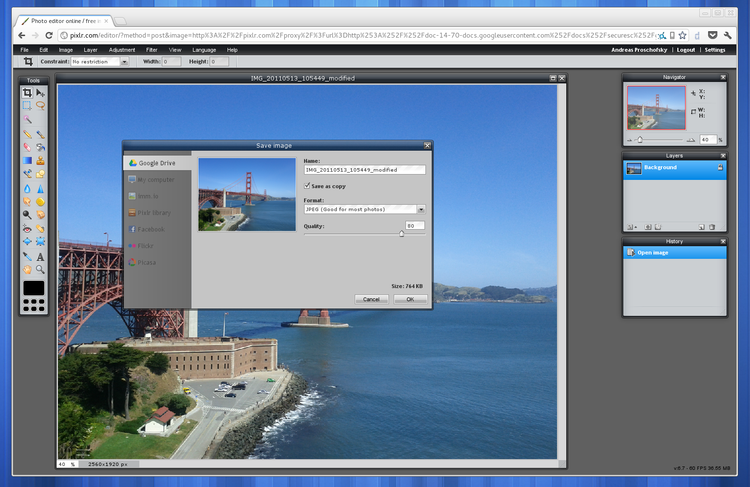This screenshot has height=487, width=750.
Task: Choose Google Drive as save destination
Action: coord(157,162)
